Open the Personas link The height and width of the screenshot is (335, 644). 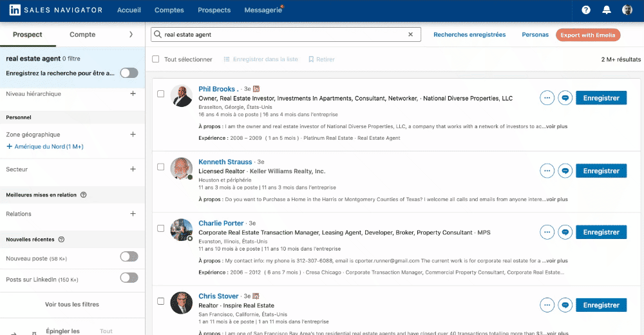pos(535,35)
